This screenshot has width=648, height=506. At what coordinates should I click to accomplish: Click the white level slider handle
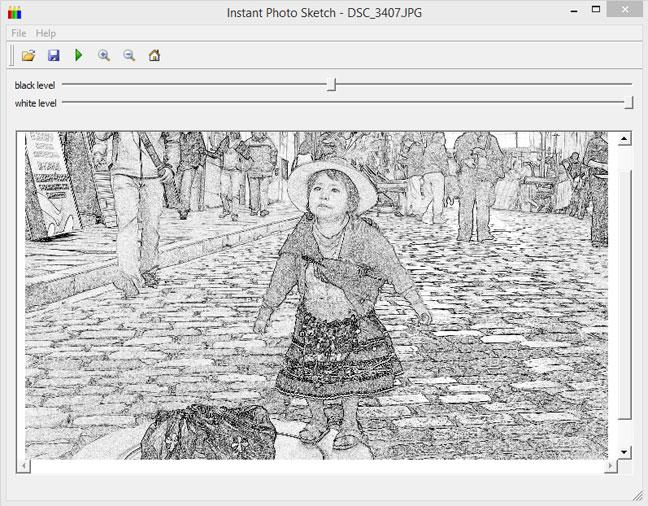tap(629, 102)
